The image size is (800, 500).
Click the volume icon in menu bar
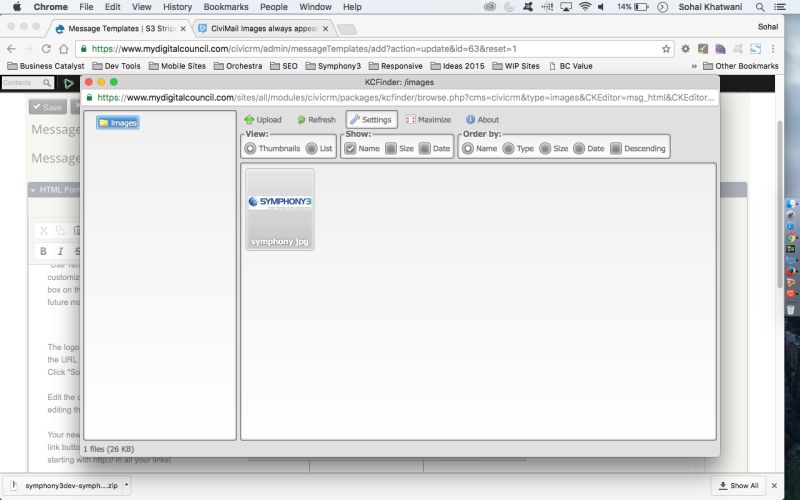click(602, 7)
